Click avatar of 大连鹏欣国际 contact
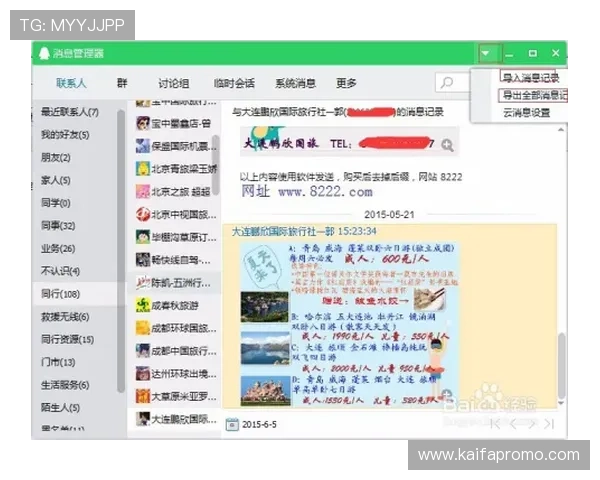Viewport: 600px width, 480px height. [x=143, y=419]
